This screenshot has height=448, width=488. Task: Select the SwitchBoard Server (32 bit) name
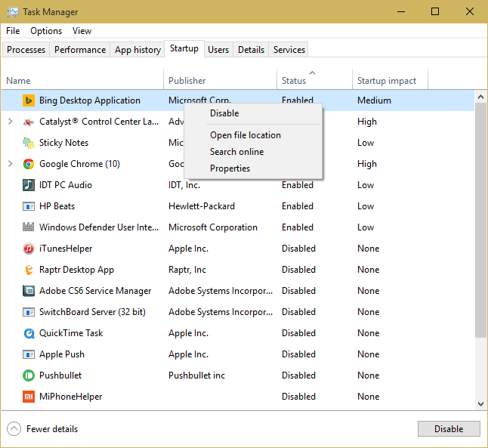pos(92,312)
